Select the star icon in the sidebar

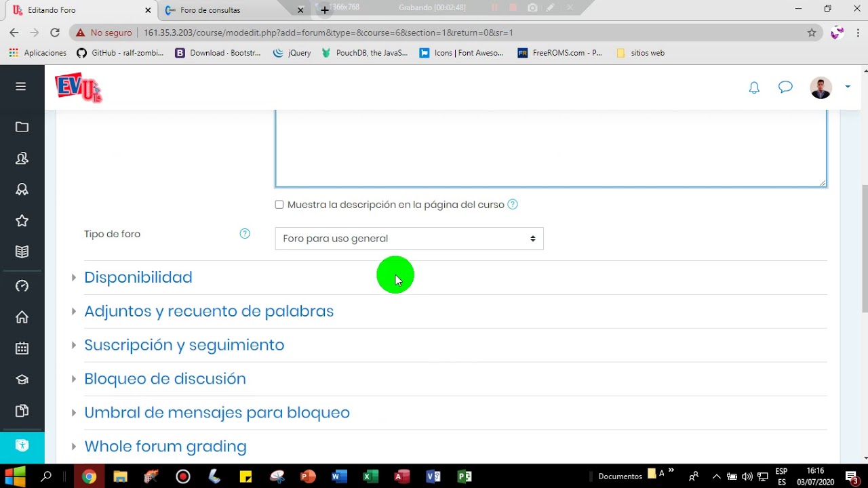click(x=22, y=220)
